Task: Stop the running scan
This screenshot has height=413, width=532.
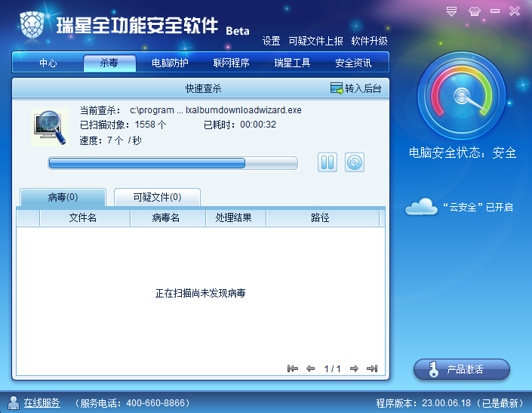Action: tap(355, 162)
